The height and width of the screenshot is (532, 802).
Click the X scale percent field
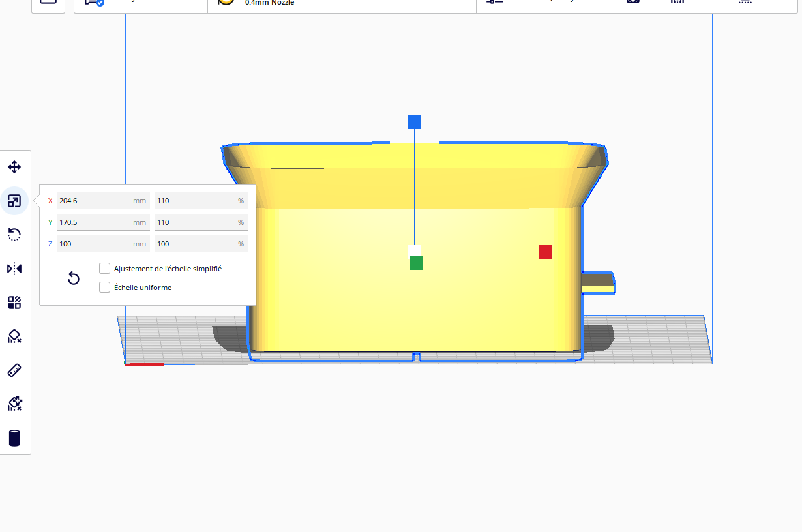pyautogui.click(x=201, y=201)
